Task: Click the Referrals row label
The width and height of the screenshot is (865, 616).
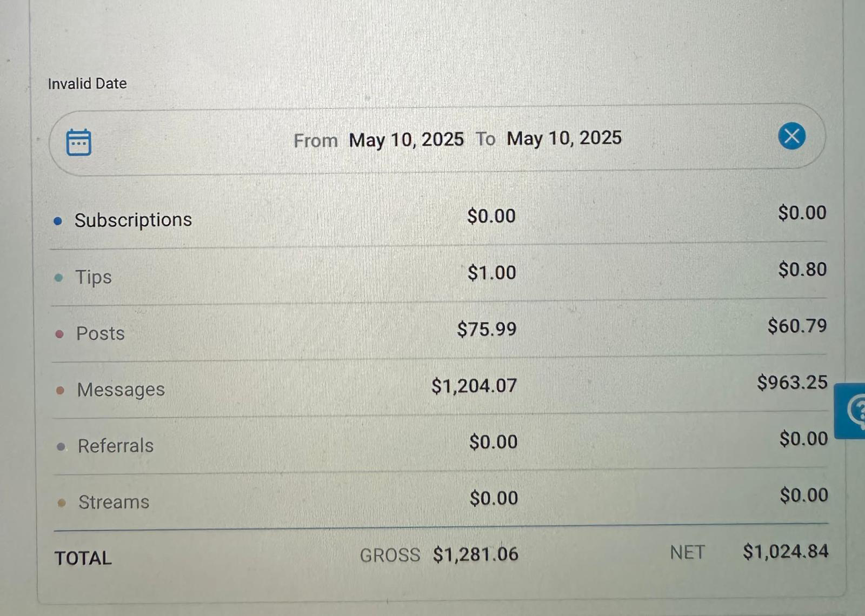Action: [x=116, y=446]
